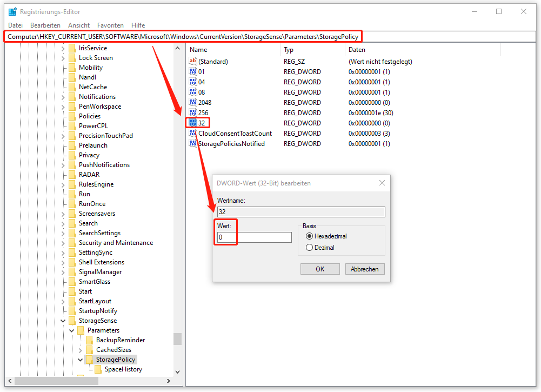Click the scroll-up arrow of the tree pane

(177, 48)
